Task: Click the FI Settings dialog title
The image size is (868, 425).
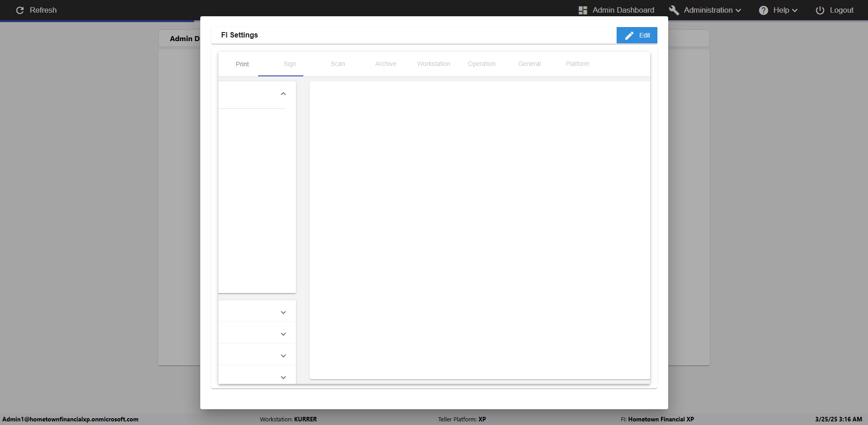Action: click(239, 35)
